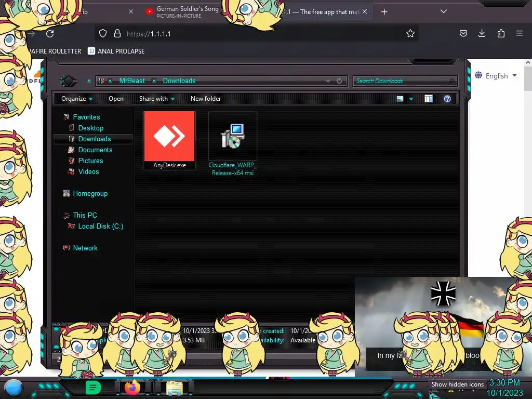Open a new browser tab

384,12
